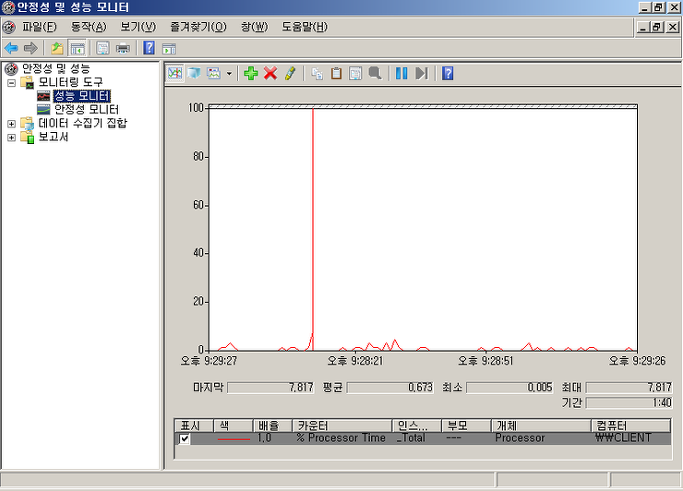Select 안정성 모니터 in the tree
The width and height of the screenshot is (683, 491).
[x=86, y=109]
